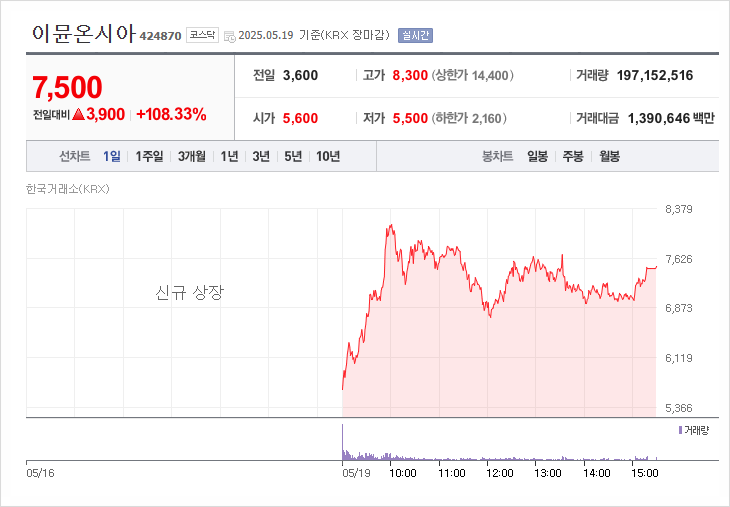This screenshot has width=730, height=507.
Task: Switch to 일봉 candlestick chart
Action: [537, 156]
